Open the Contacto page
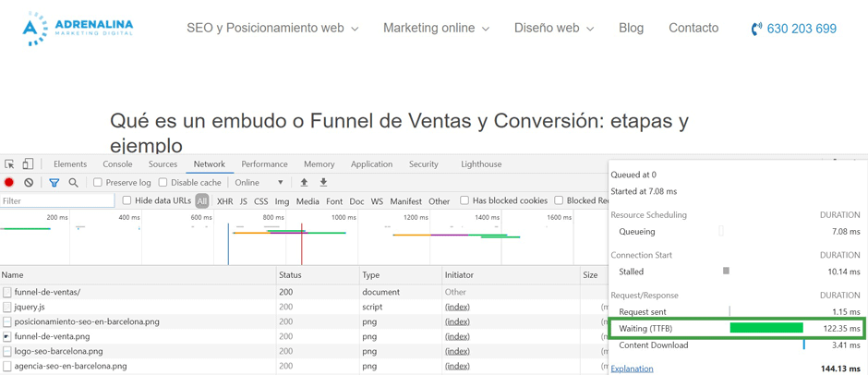868x375 pixels. [693, 29]
